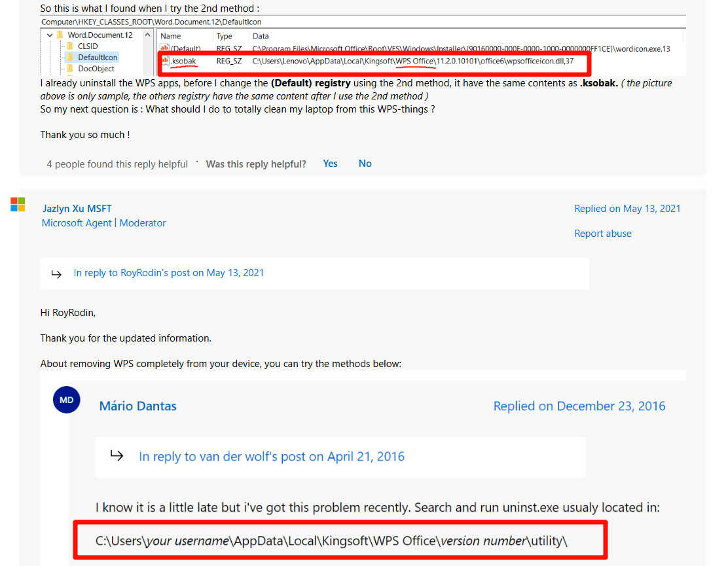
Task: Click the wpsofficeicon.dll data value
Action: (412, 62)
